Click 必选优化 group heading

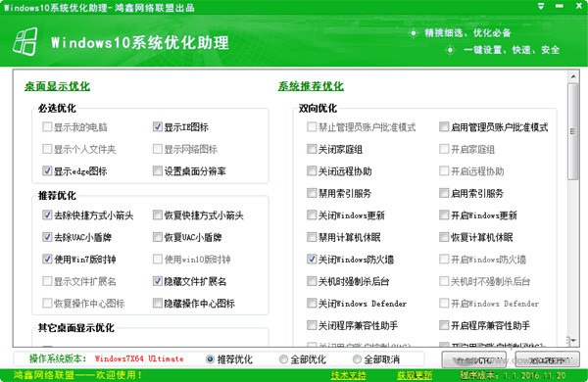(57, 109)
